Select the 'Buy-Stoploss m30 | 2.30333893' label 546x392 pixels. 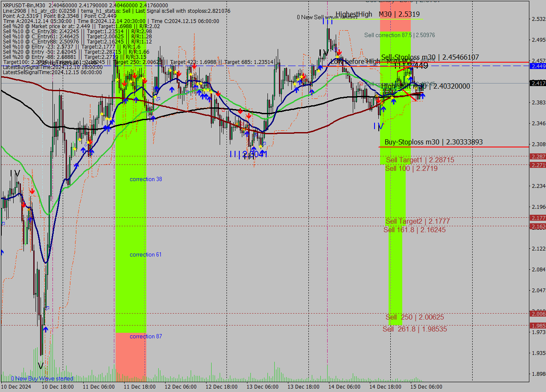(x=434, y=142)
